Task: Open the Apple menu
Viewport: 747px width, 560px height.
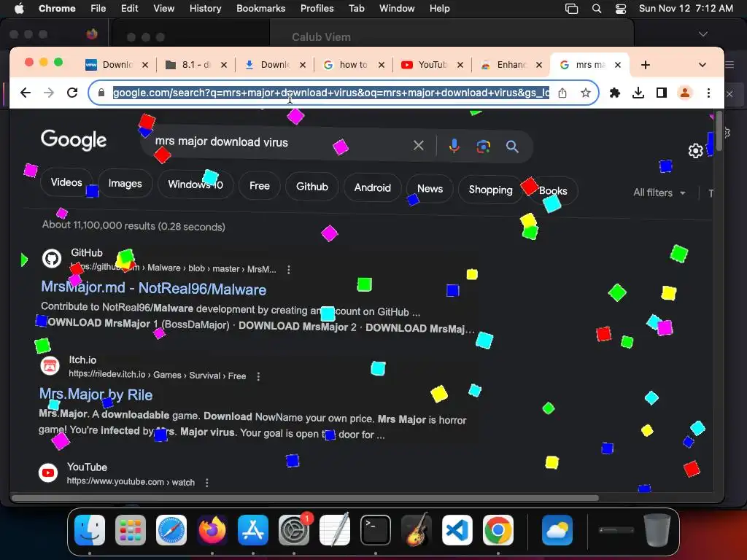Action: coord(19,8)
